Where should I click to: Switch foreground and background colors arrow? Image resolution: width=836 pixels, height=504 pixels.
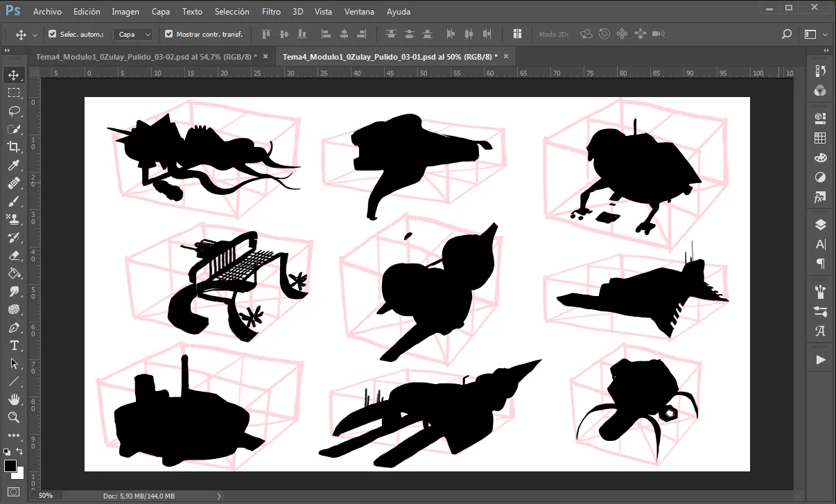click(x=21, y=451)
